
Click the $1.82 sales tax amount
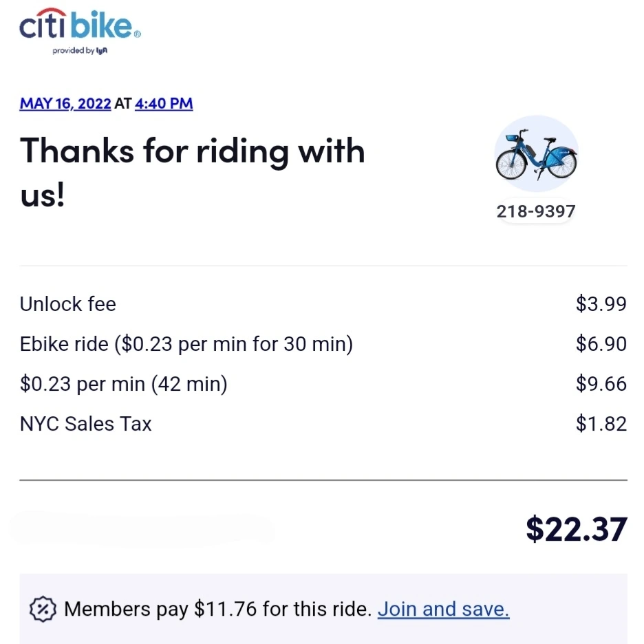click(x=601, y=423)
